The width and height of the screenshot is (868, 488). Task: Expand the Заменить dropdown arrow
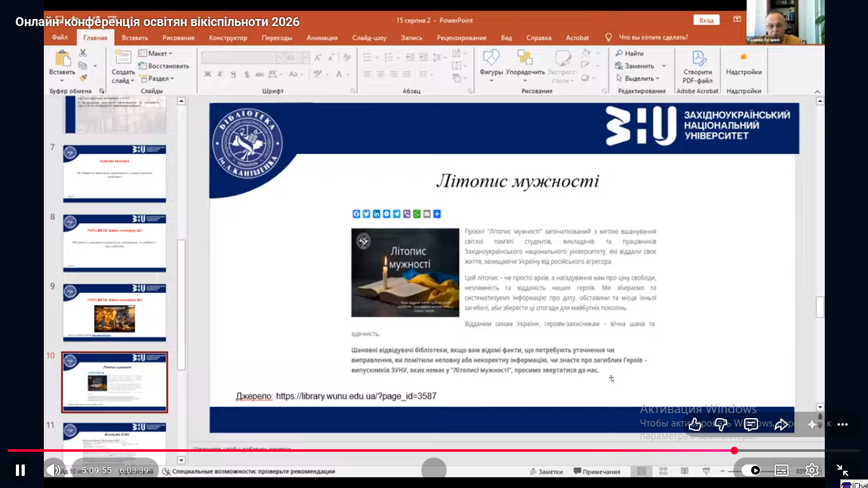point(664,66)
